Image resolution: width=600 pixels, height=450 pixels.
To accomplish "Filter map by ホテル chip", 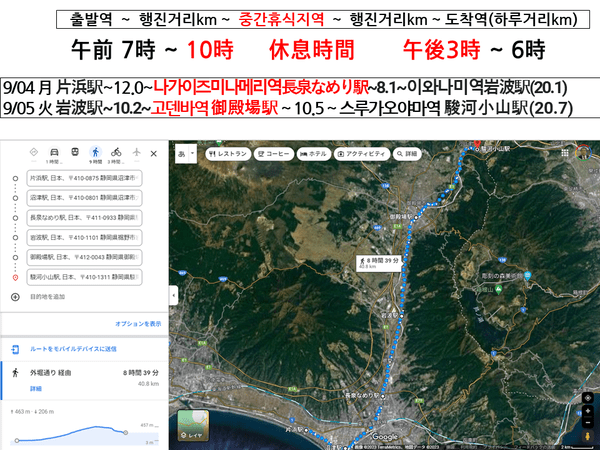I will [315, 155].
